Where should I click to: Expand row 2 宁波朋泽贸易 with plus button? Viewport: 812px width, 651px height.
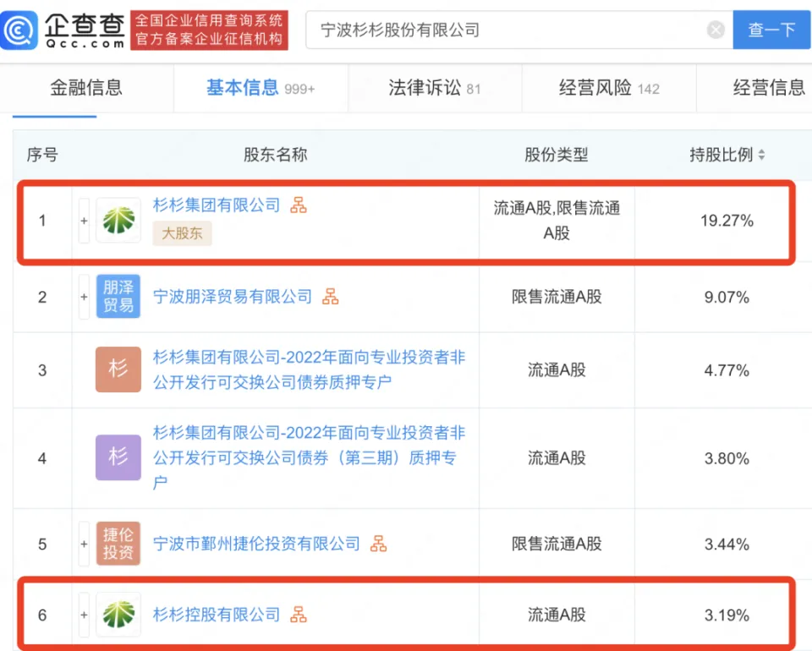click(84, 297)
